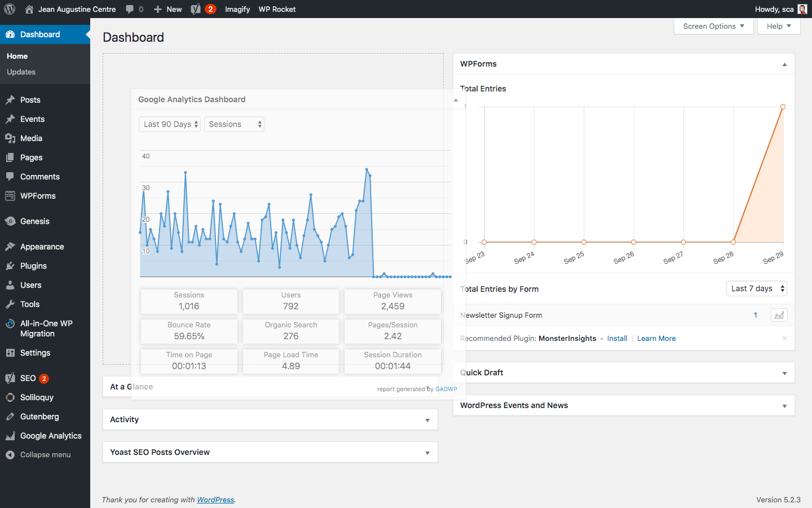This screenshot has width=812, height=508.
Task: Open Gutenberg from the sidebar
Action: tap(39, 417)
